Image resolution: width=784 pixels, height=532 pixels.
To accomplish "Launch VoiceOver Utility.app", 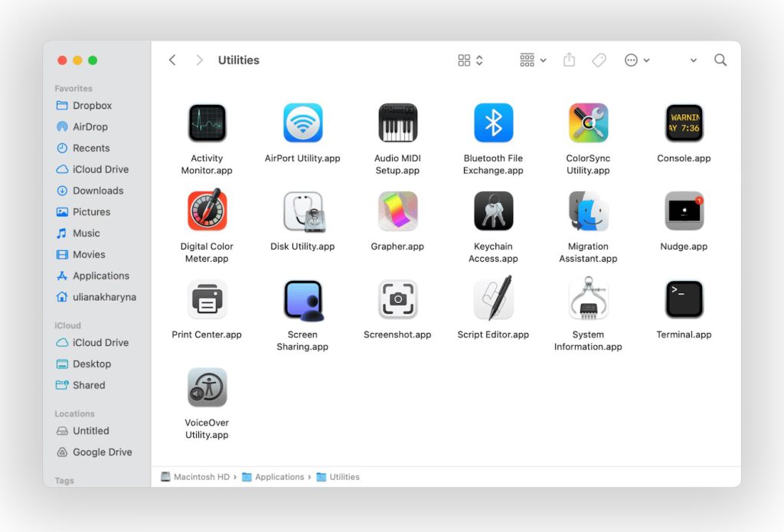I will point(206,387).
